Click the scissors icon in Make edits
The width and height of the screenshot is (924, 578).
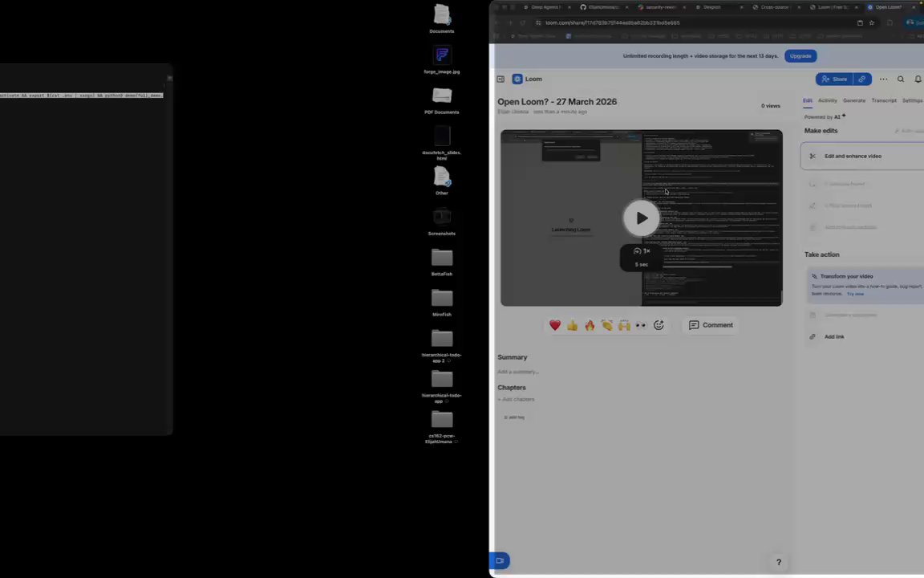813,157
